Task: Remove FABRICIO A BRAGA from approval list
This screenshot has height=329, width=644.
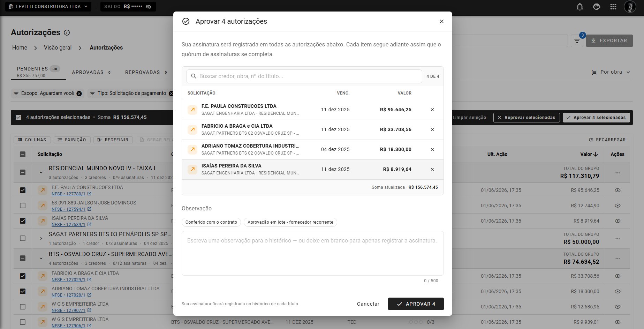Action: (x=432, y=129)
